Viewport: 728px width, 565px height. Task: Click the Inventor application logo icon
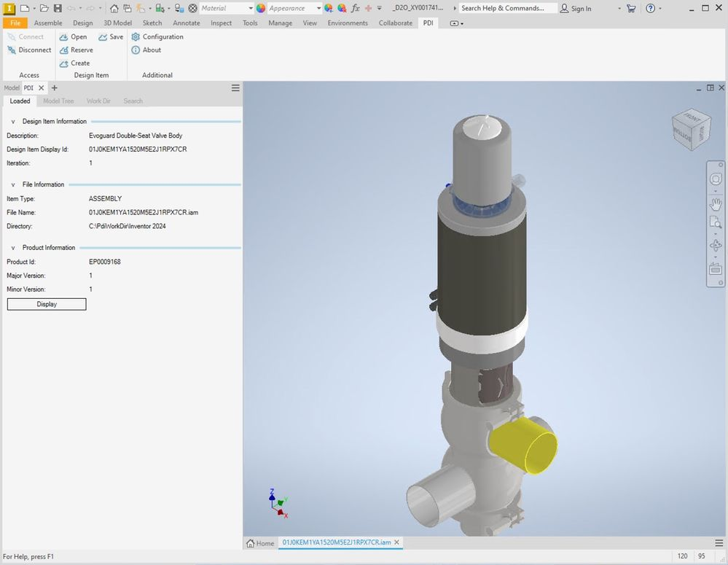(8, 8)
